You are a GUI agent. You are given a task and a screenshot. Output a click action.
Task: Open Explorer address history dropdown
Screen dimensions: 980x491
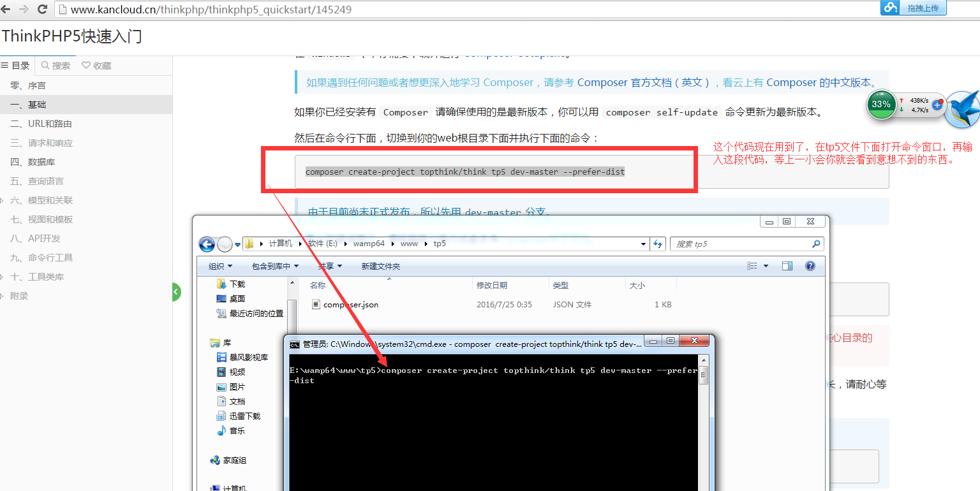click(643, 244)
